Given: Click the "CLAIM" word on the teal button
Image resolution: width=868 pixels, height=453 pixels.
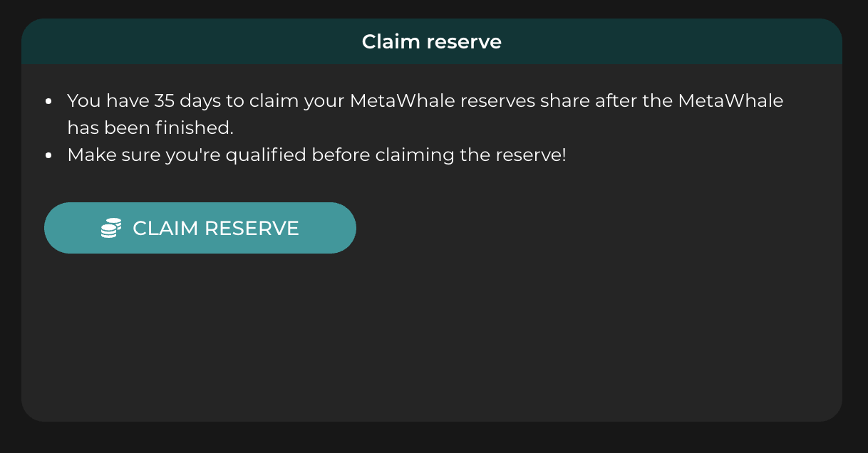Looking at the screenshot, I should 165,228.
